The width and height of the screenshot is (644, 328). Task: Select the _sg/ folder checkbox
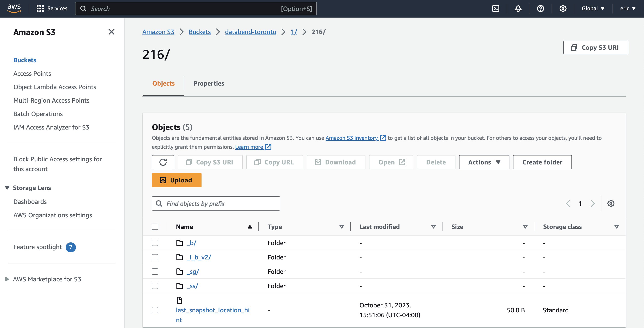click(155, 272)
